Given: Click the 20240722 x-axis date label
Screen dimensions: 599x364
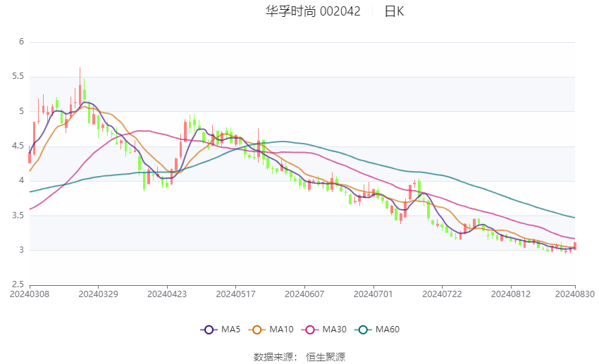Looking at the screenshot, I should pyautogui.click(x=442, y=294).
